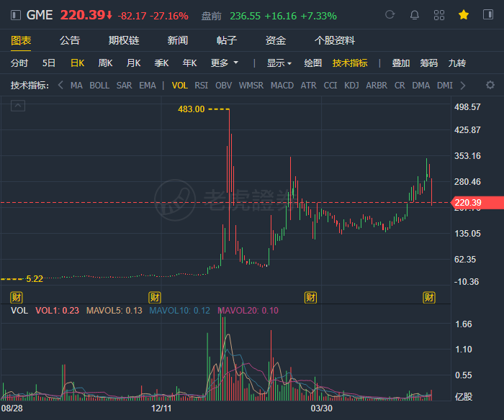Open the price alert bell

(x=415, y=15)
